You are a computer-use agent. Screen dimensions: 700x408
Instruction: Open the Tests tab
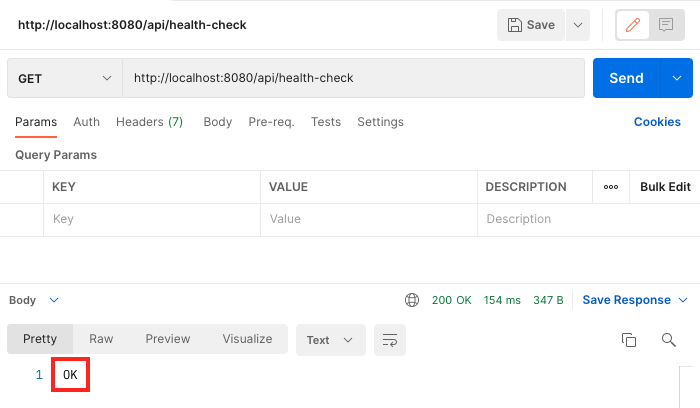[326, 122]
